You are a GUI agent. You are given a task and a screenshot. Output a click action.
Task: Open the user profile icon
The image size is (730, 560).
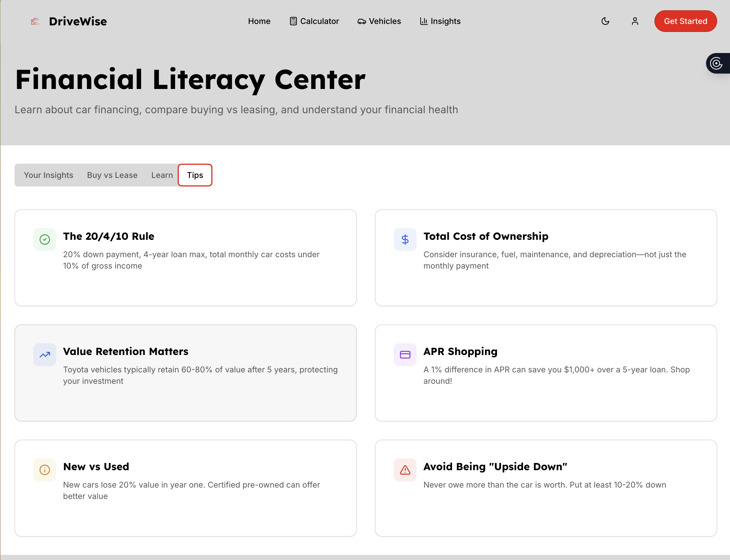point(635,21)
